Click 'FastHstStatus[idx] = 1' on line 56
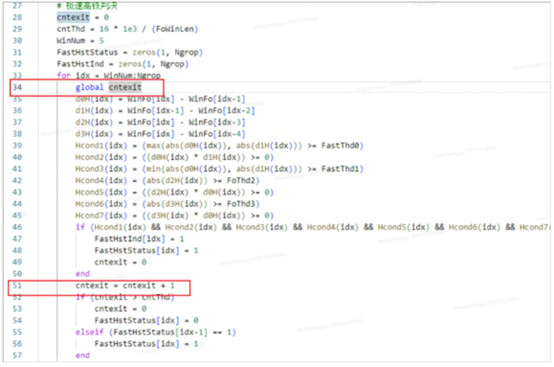 click(x=146, y=344)
